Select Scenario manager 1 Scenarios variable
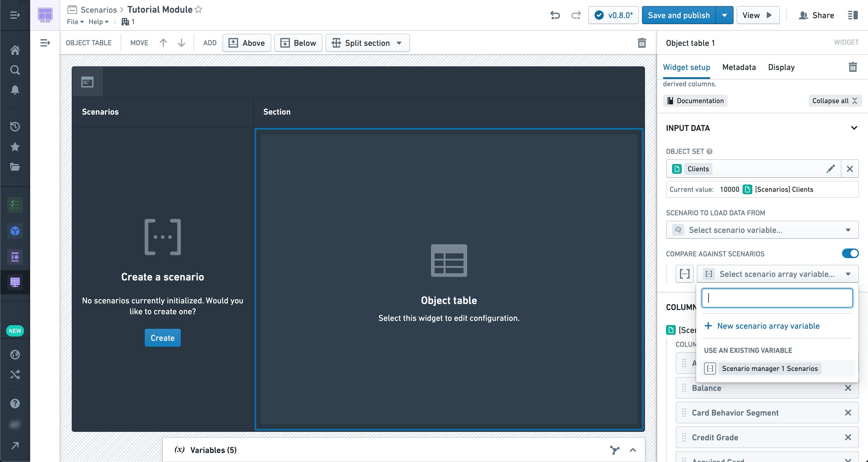Viewport: 868px width, 462px height. click(x=770, y=368)
